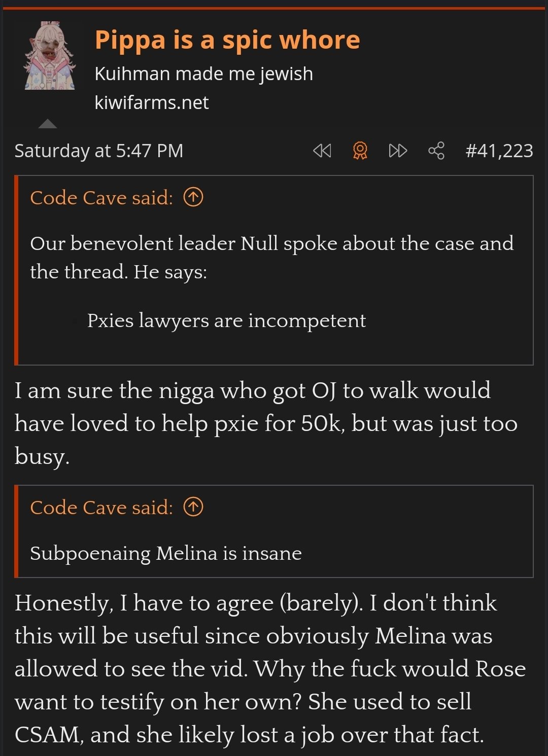Click the orange award ribbon icon
The width and height of the screenshot is (548, 756).
360,151
